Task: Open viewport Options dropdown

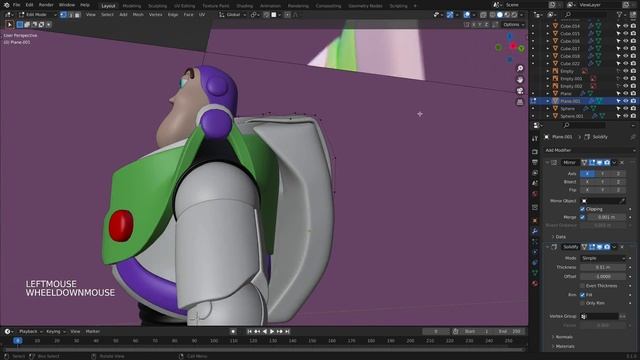Action: [513, 24]
